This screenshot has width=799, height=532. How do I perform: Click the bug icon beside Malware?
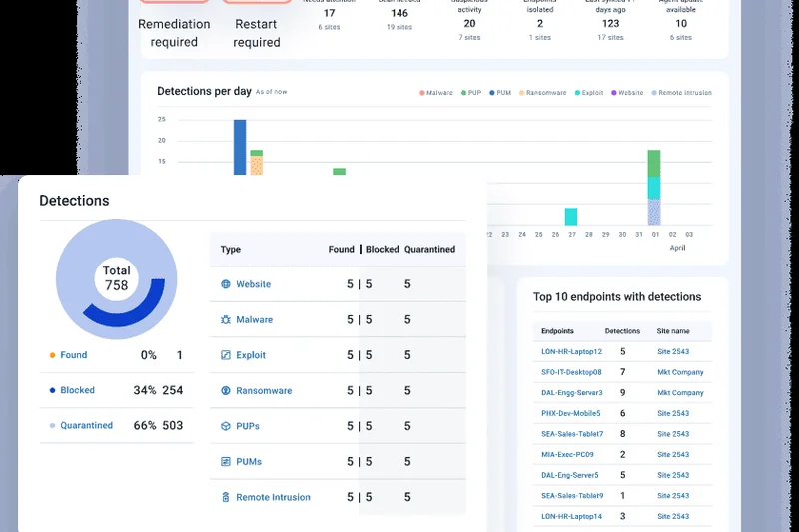pos(226,320)
